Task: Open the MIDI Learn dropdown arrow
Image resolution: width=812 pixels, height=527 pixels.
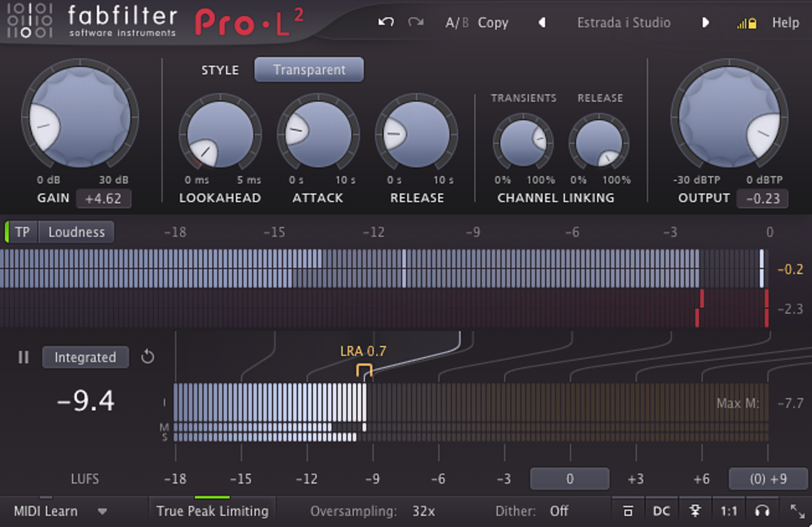Action: (103, 512)
